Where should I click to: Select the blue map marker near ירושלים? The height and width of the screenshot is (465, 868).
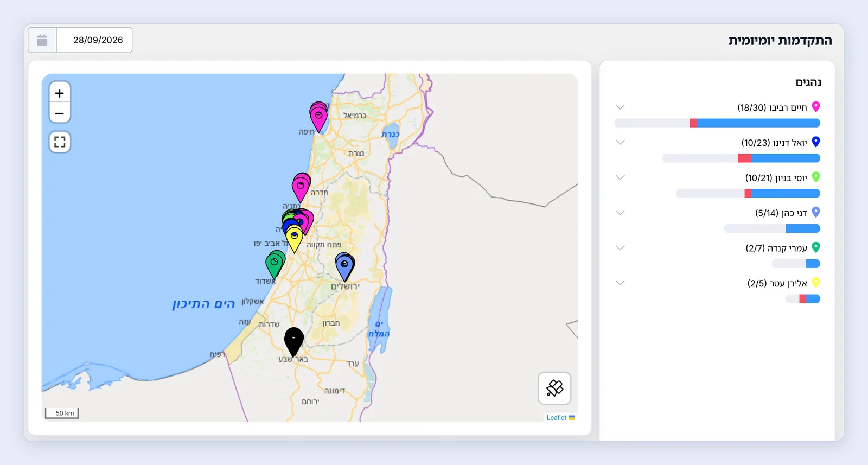[344, 268]
